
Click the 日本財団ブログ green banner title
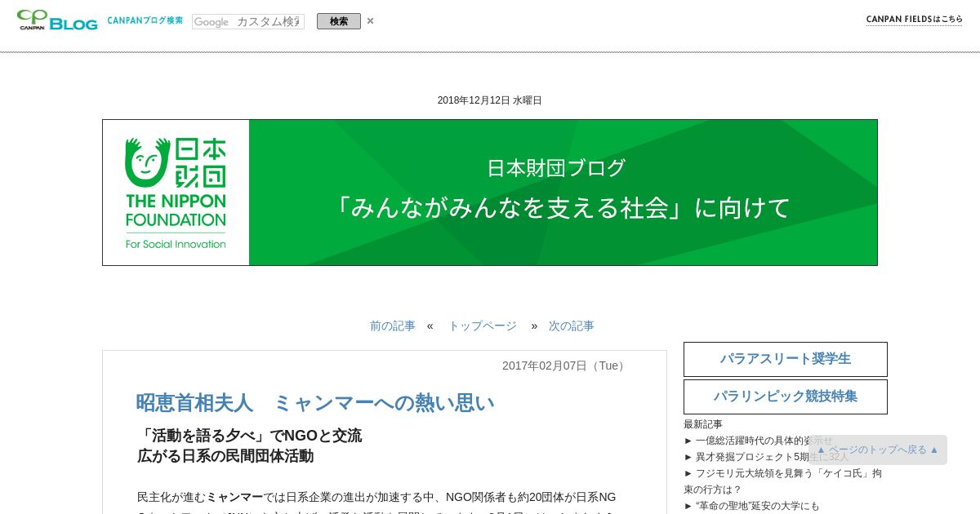pos(556,168)
